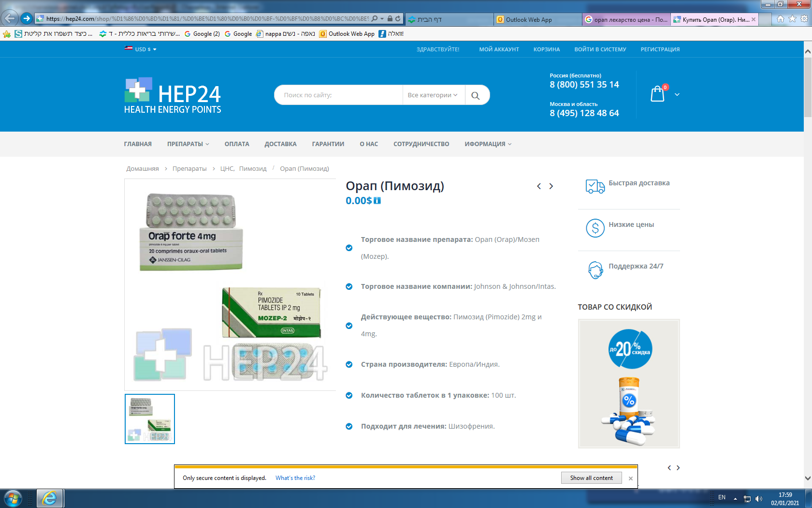The height and width of the screenshot is (508, 812).
Task: Open the browser Home icon
Action: pyautogui.click(x=780, y=19)
